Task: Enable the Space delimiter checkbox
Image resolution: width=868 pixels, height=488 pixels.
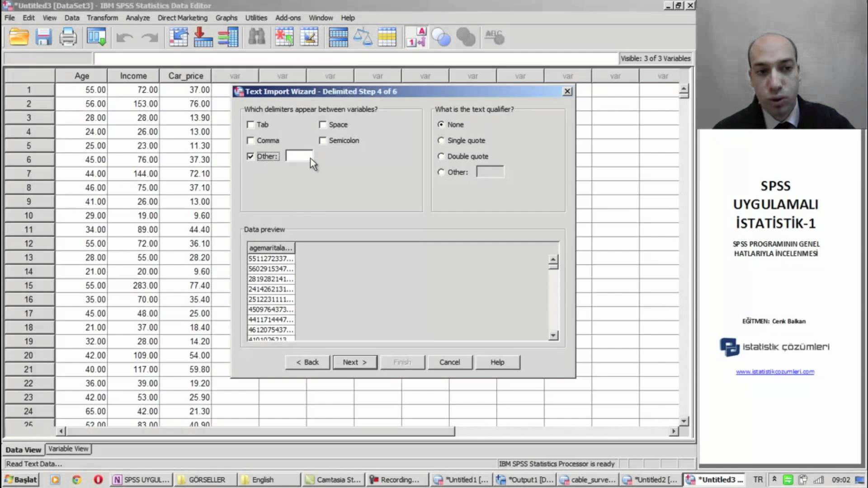Action: coord(322,124)
